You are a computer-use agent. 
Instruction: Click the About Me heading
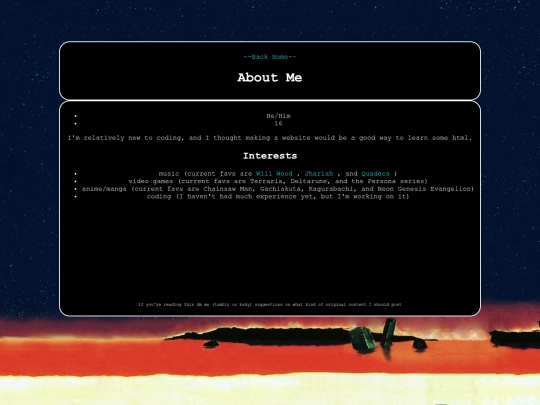pyautogui.click(x=270, y=77)
